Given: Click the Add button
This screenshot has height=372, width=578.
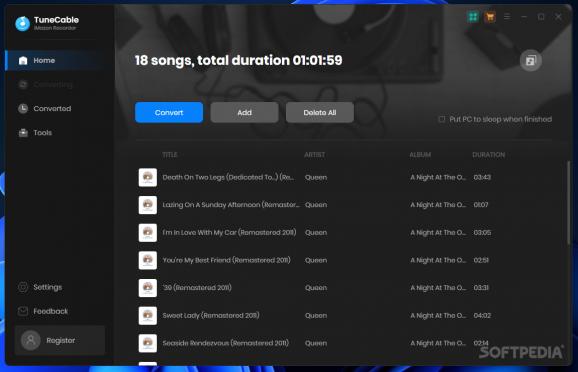Looking at the screenshot, I should click(x=244, y=112).
